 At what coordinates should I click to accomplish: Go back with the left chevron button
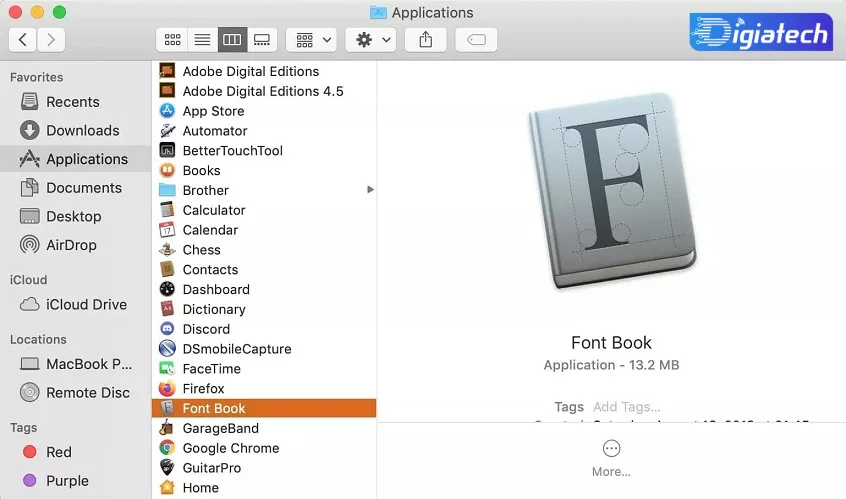[23, 39]
